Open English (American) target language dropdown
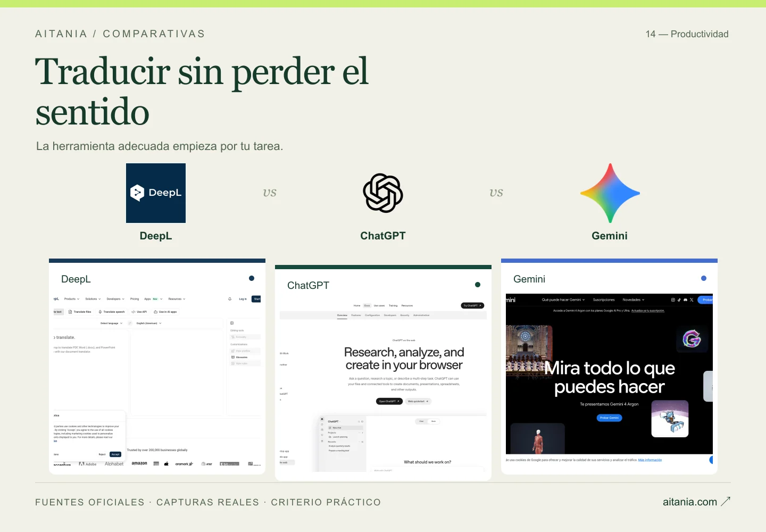766x532 pixels. (149, 323)
